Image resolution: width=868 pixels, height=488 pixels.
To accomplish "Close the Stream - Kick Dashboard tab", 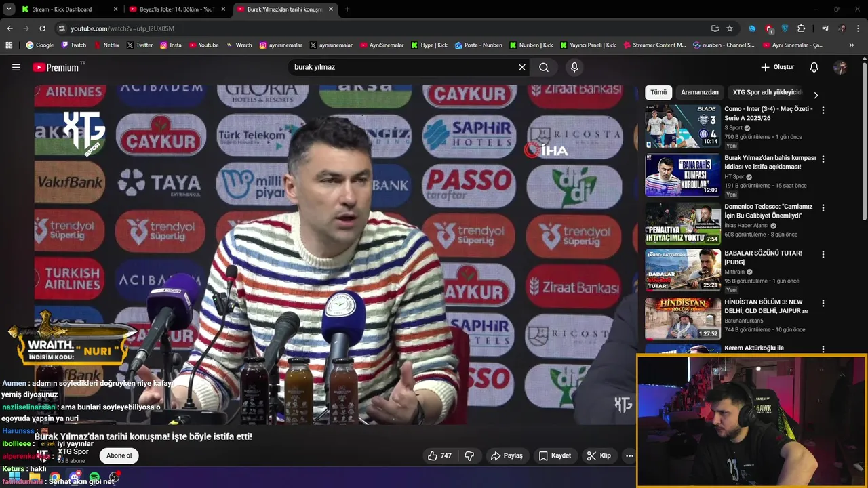I will (x=115, y=9).
